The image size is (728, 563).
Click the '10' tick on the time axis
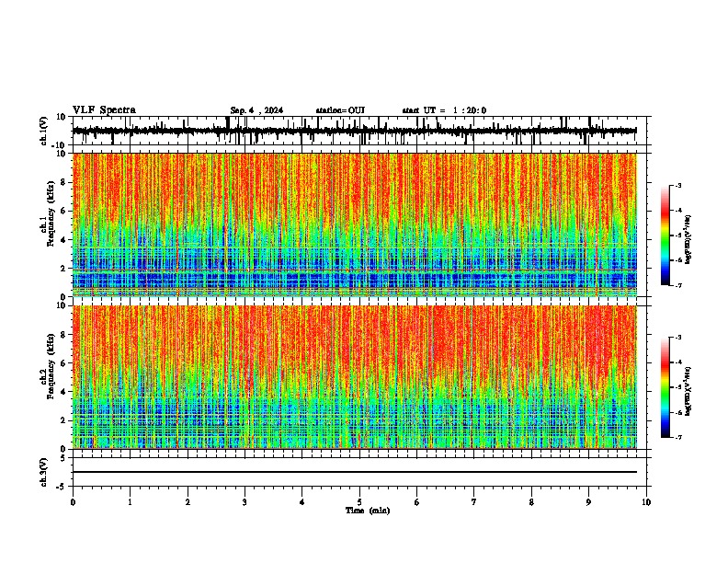click(646, 502)
